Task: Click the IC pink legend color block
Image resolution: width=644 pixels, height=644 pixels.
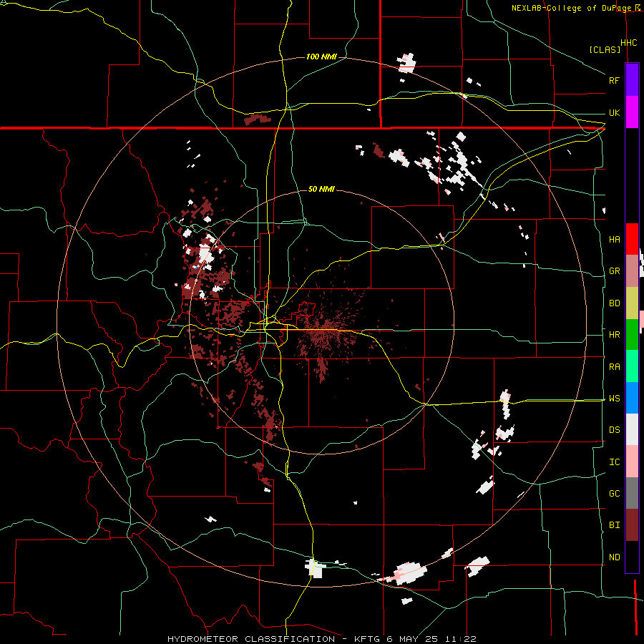Action: [x=632, y=462]
